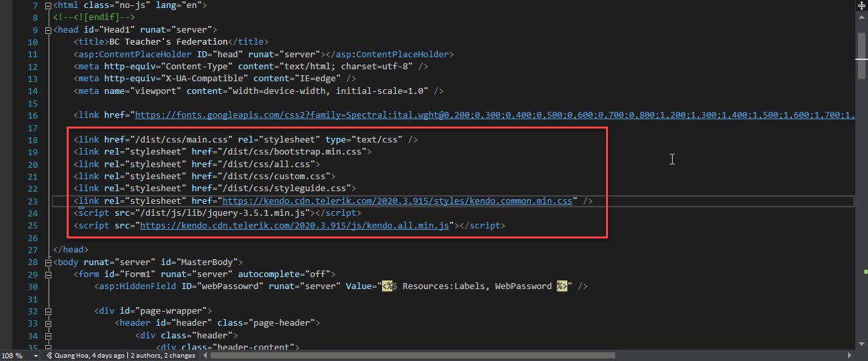
Task: Click line number 27 in the gutter
Action: (33, 250)
